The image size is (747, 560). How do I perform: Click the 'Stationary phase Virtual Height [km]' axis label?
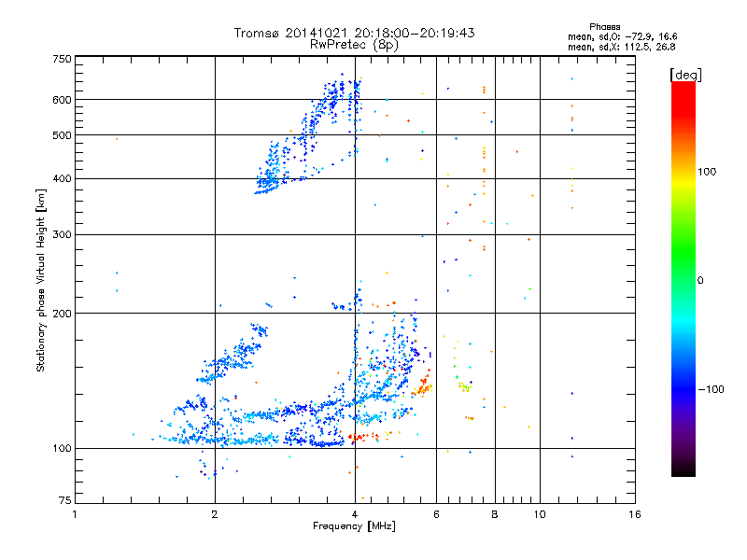click(41, 280)
